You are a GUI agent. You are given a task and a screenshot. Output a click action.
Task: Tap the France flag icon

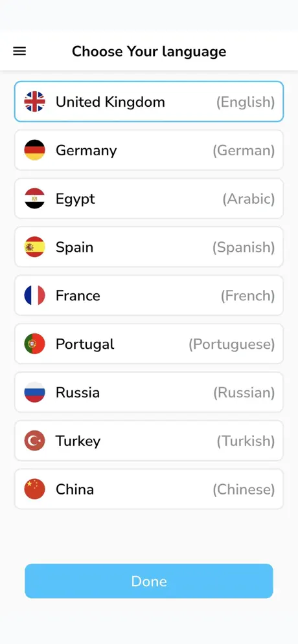[x=34, y=295]
